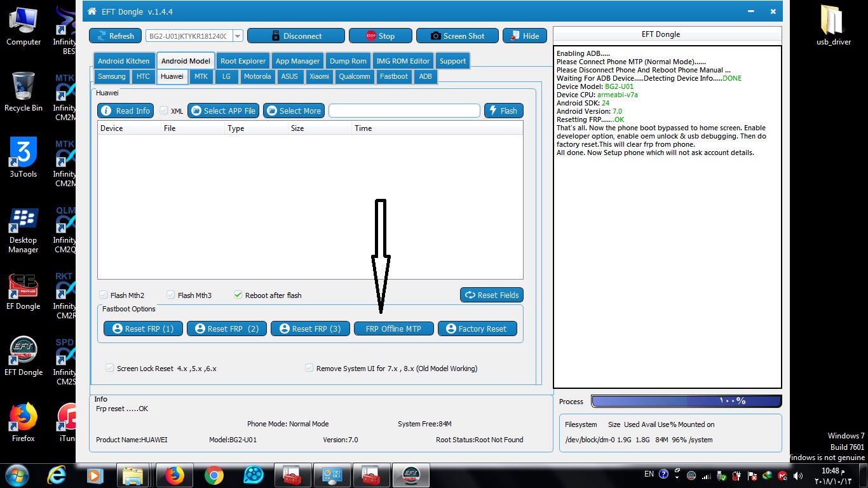Switch to the Dump Rom tab
Image resolution: width=868 pixels, height=488 pixels.
[x=348, y=61]
